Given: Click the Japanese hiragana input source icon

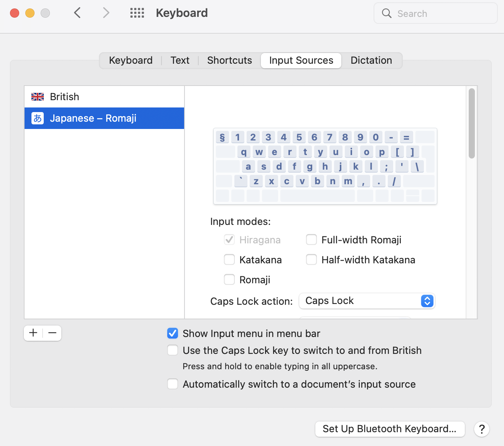Looking at the screenshot, I should tap(38, 118).
